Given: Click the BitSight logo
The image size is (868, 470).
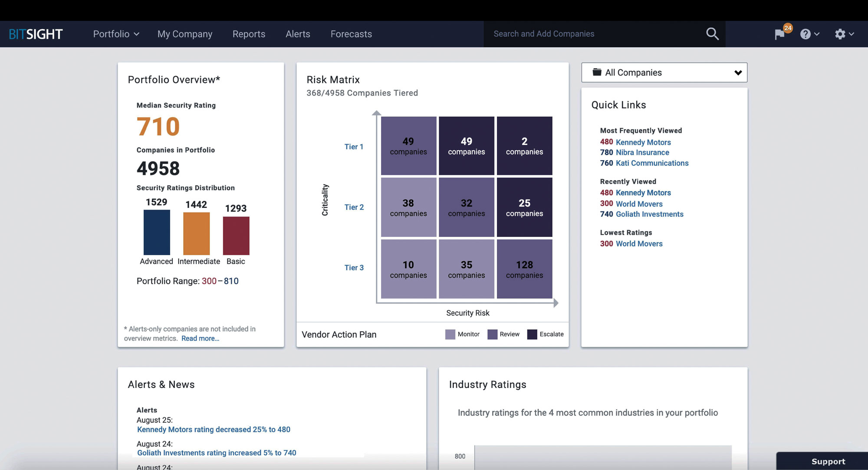Looking at the screenshot, I should click(35, 33).
